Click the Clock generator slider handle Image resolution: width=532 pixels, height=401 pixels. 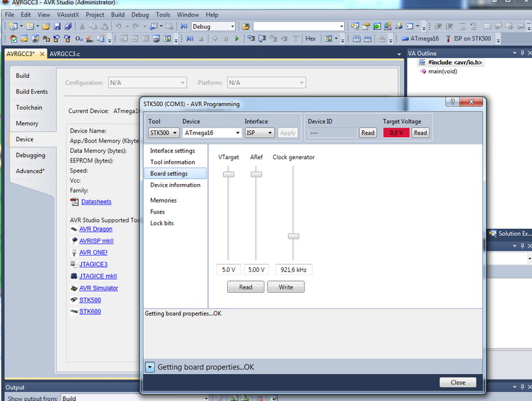[x=293, y=236]
